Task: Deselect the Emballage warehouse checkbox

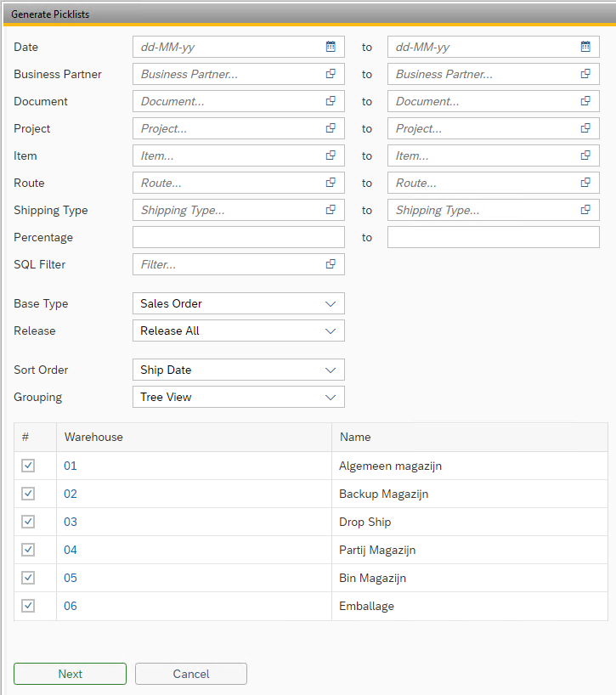Action: pos(28,606)
